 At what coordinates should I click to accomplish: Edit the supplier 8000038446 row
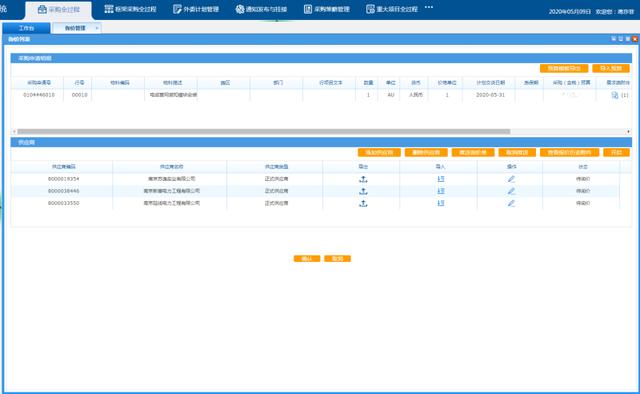tap(511, 191)
